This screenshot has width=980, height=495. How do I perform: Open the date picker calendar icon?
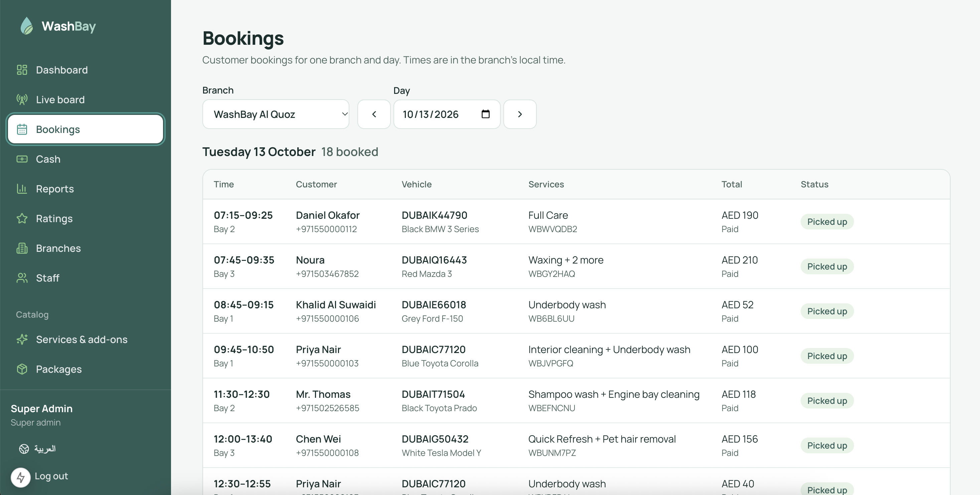click(485, 114)
